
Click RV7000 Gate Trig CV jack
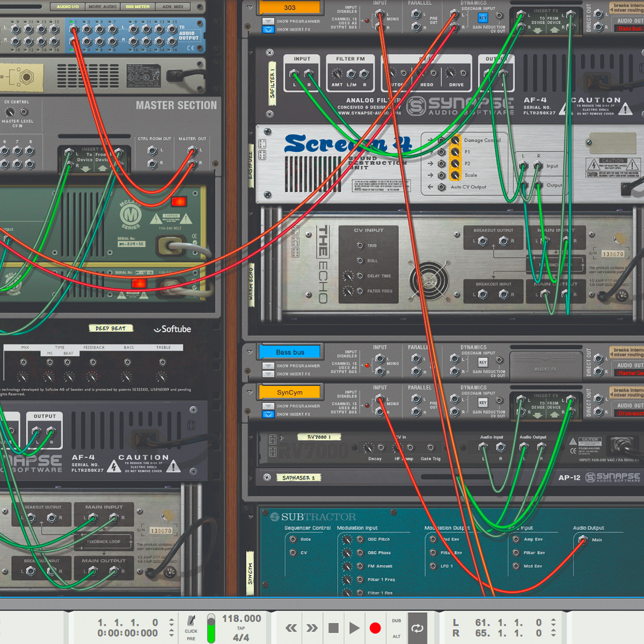pyautogui.click(x=430, y=447)
